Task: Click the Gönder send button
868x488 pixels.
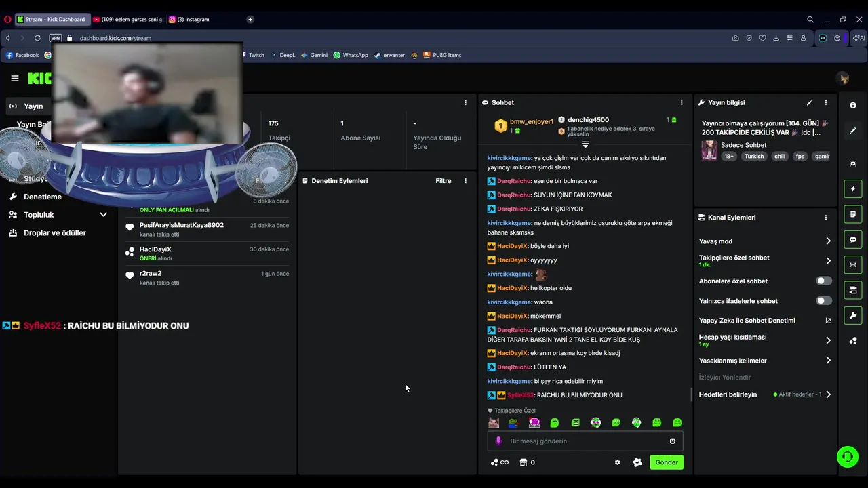Action: pyautogui.click(x=666, y=462)
